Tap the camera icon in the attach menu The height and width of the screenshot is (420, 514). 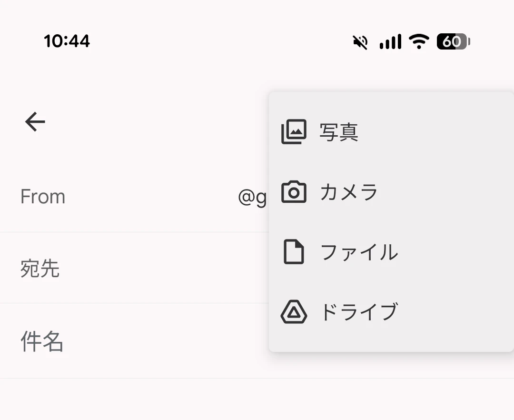click(x=294, y=192)
